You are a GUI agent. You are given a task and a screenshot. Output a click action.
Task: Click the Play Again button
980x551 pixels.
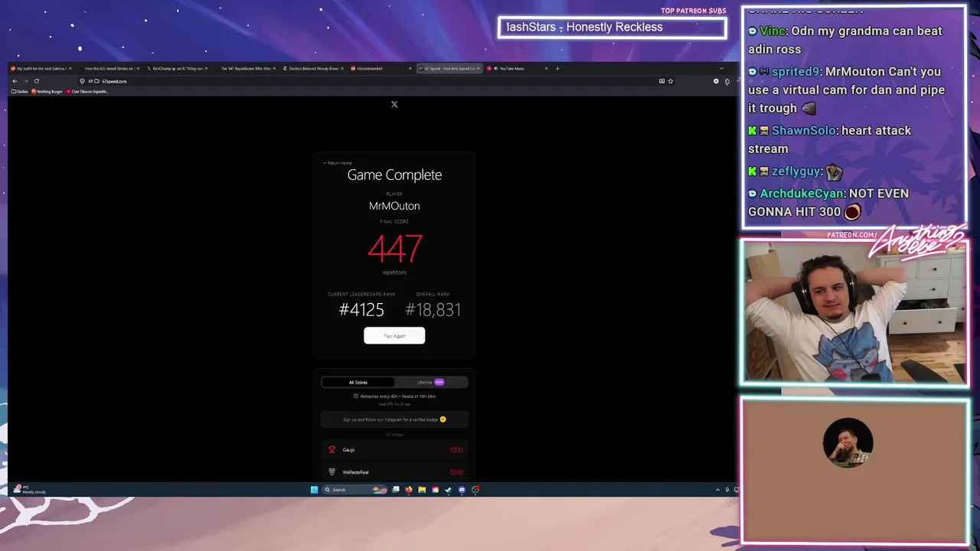[x=394, y=335]
